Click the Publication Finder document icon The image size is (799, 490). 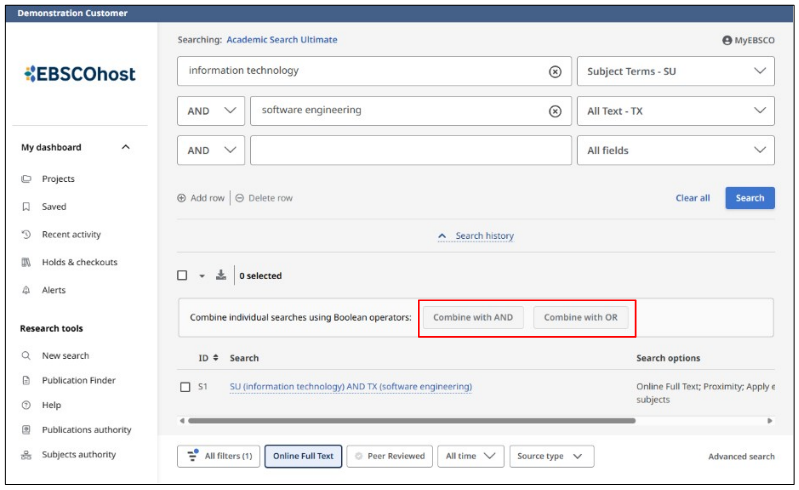tap(26, 380)
